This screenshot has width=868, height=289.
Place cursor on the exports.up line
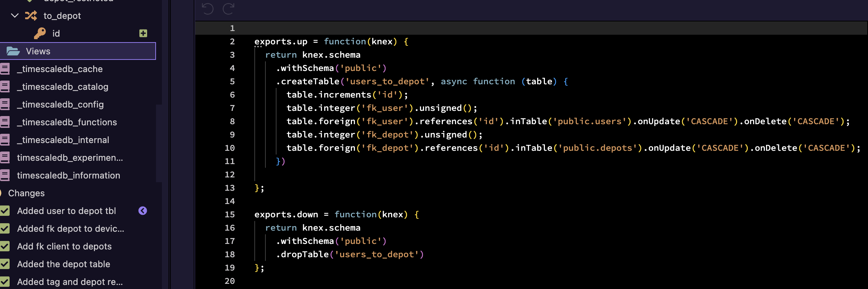click(x=332, y=41)
